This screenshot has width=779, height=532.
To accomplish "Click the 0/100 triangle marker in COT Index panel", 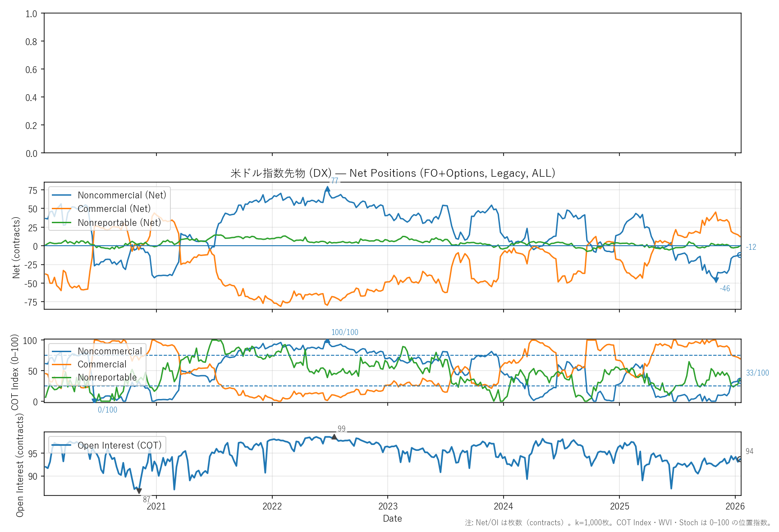I will [94, 400].
